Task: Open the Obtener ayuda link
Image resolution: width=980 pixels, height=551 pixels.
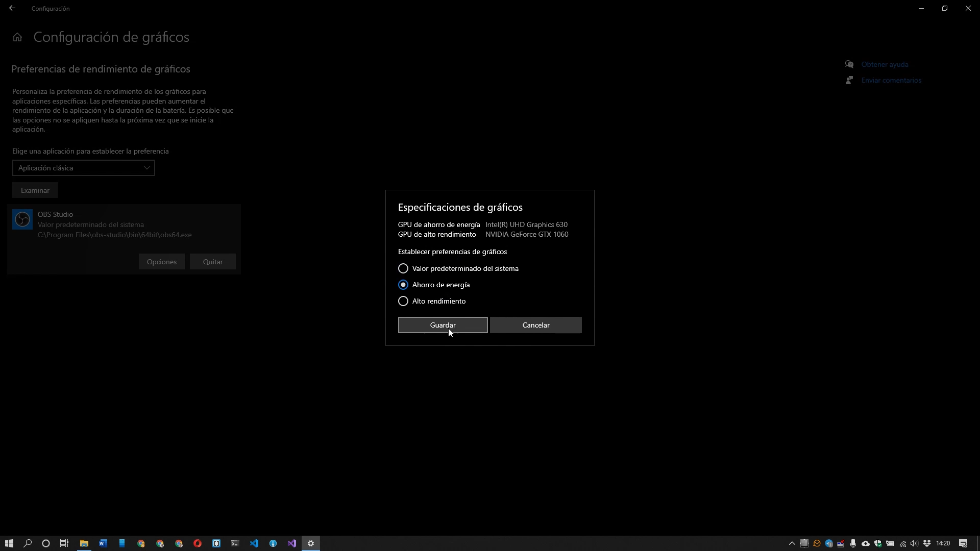Action: pos(885,64)
